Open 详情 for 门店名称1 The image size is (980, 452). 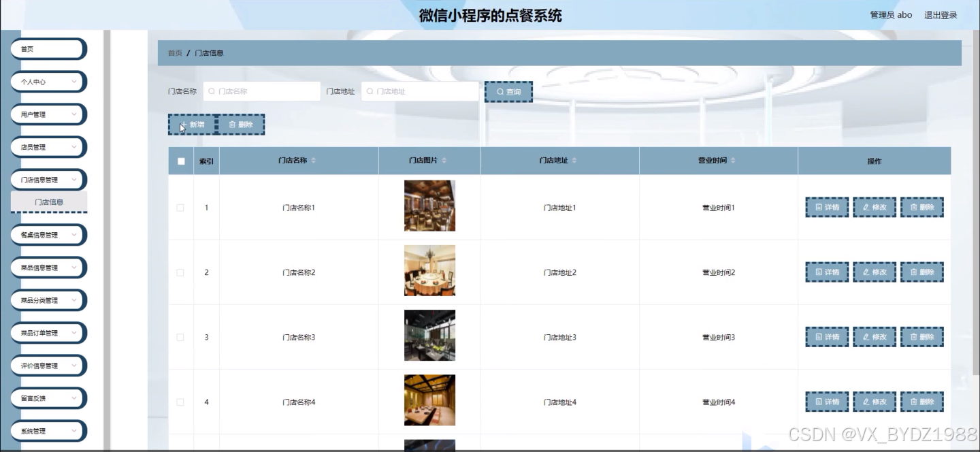[x=827, y=208]
